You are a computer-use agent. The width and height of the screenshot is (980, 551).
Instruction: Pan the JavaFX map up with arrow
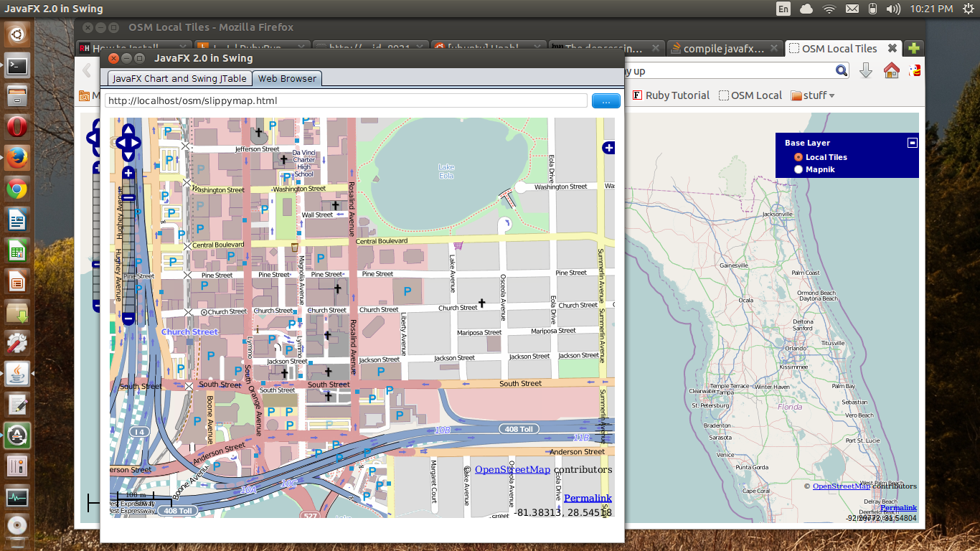128,130
